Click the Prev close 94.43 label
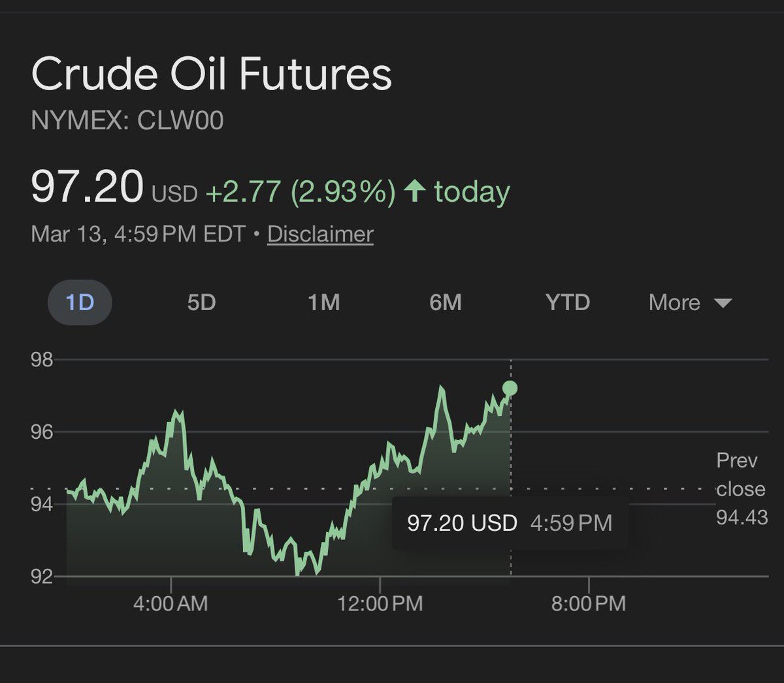 click(741, 489)
